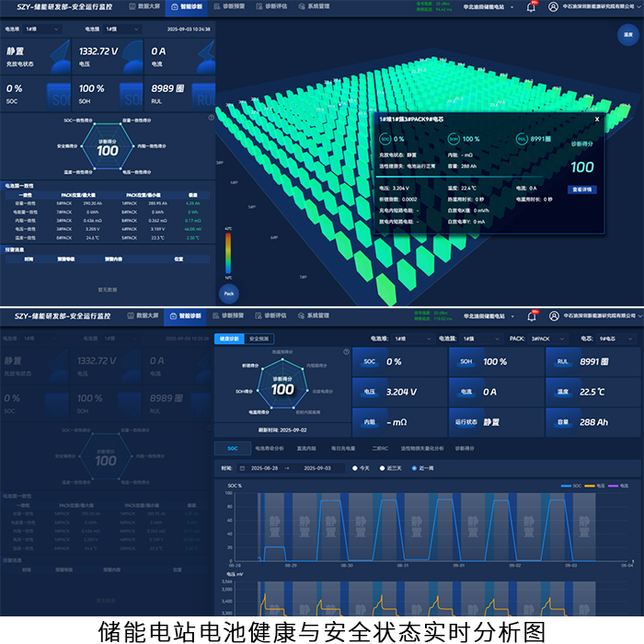Viewport: 644px width, 644px height.
Task: Click the 查看详情 button
Action: (581, 189)
